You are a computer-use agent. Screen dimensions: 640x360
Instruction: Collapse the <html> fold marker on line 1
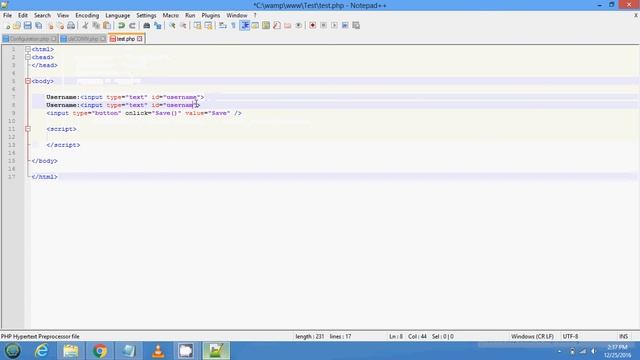pyautogui.click(x=28, y=49)
